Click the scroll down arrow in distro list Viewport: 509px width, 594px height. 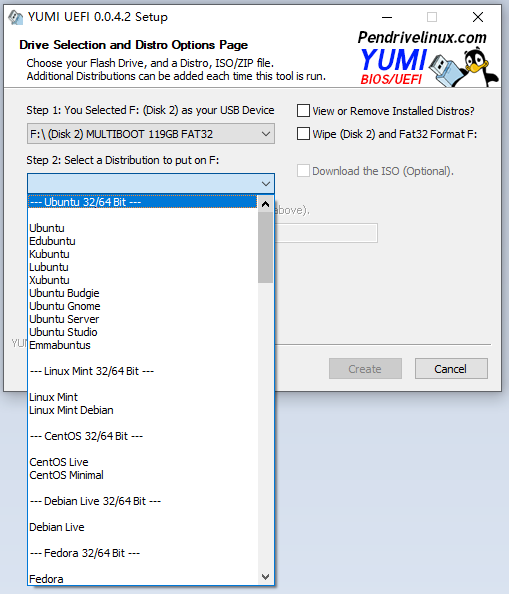click(265, 577)
